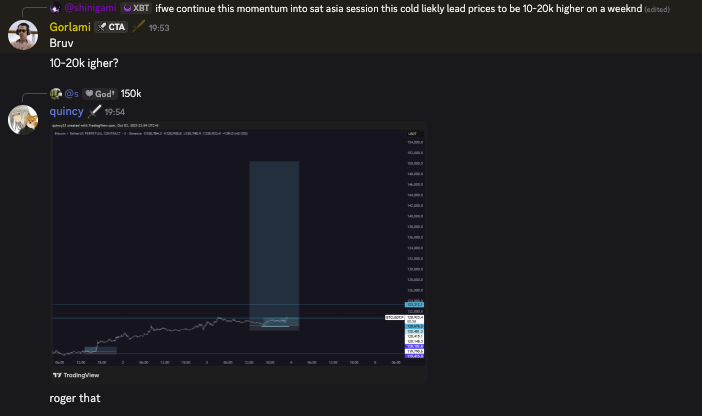Click the 'Bruv' message text
This screenshot has height=416, width=702.
click(61, 43)
